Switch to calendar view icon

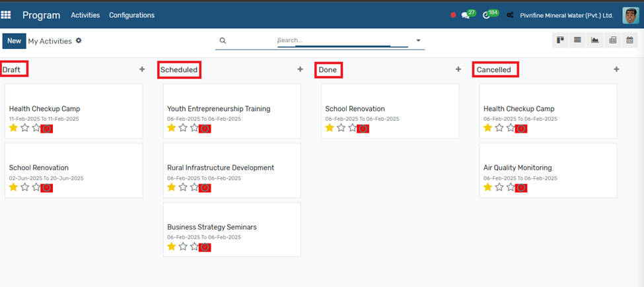[x=629, y=40]
